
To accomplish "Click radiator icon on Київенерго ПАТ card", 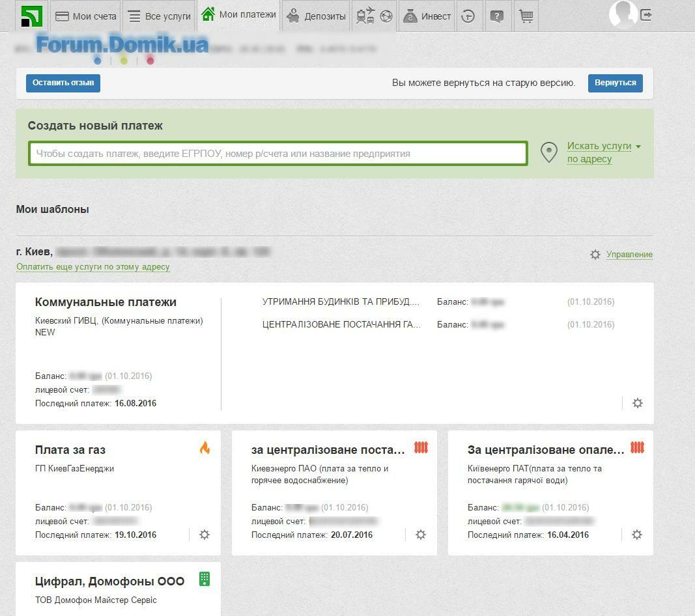I will point(638,447).
